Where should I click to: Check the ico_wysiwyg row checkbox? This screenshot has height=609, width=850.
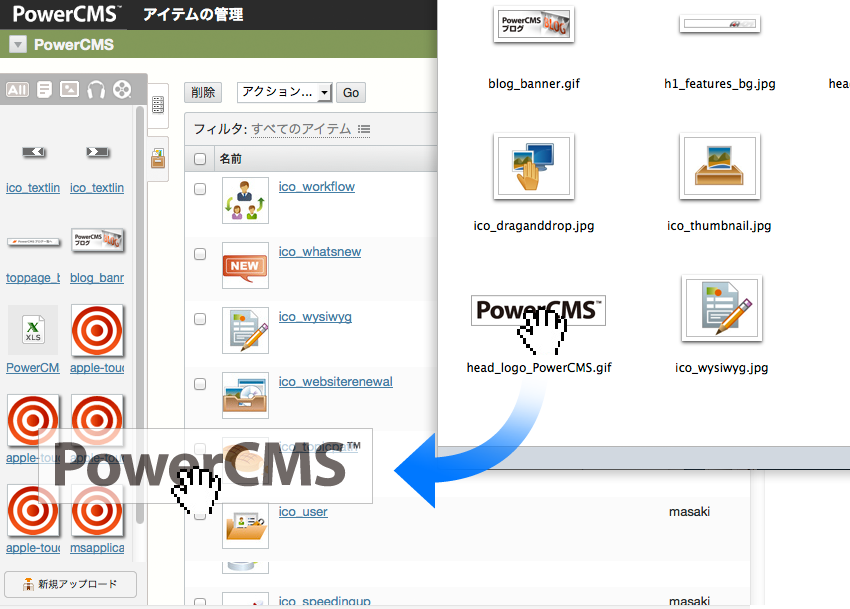tap(200, 319)
